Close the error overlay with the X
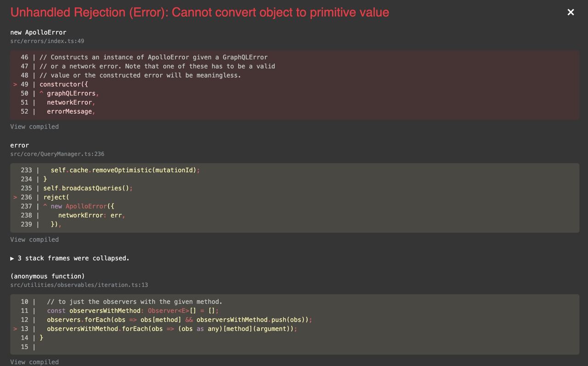Screen dimensions: 588x366 tap(571, 12)
